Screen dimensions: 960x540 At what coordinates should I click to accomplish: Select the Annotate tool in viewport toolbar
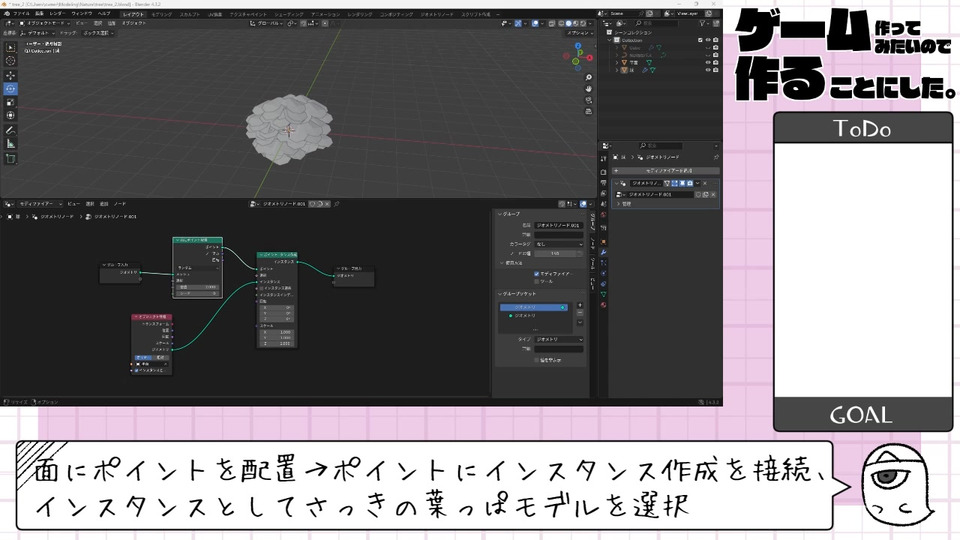pyautogui.click(x=10, y=130)
